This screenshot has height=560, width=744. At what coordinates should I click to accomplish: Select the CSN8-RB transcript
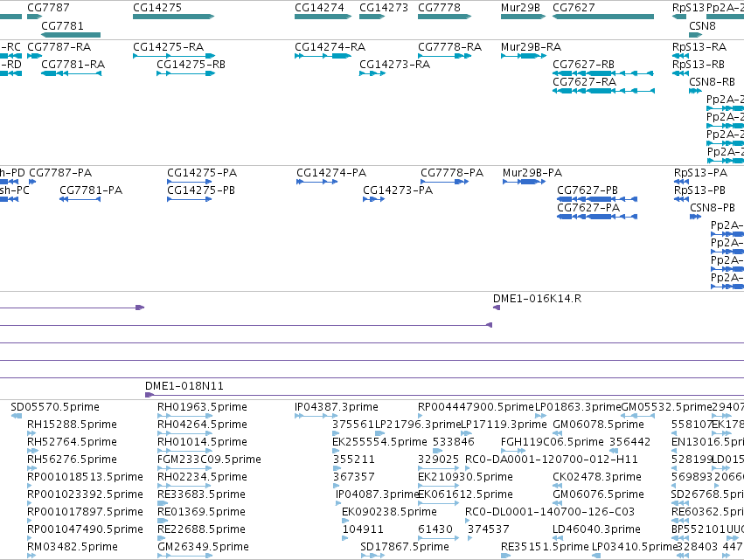[712, 82]
